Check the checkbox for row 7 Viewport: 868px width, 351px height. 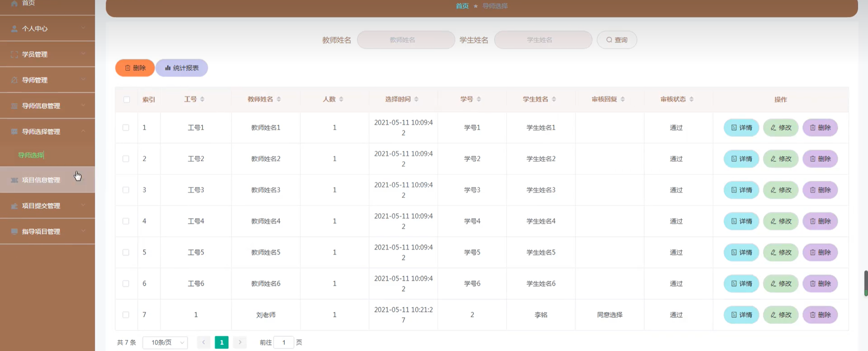coord(126,315)
